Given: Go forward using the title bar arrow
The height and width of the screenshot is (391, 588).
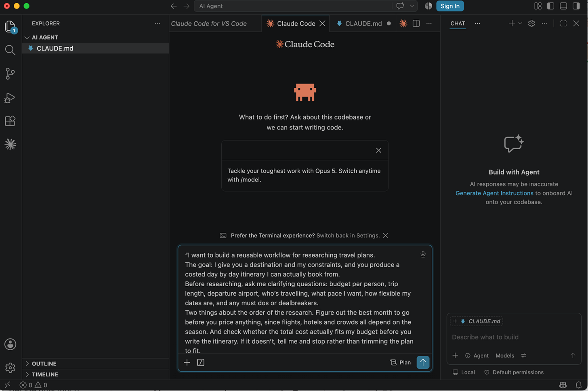Looking at the screenshot, I should [186, 6].
